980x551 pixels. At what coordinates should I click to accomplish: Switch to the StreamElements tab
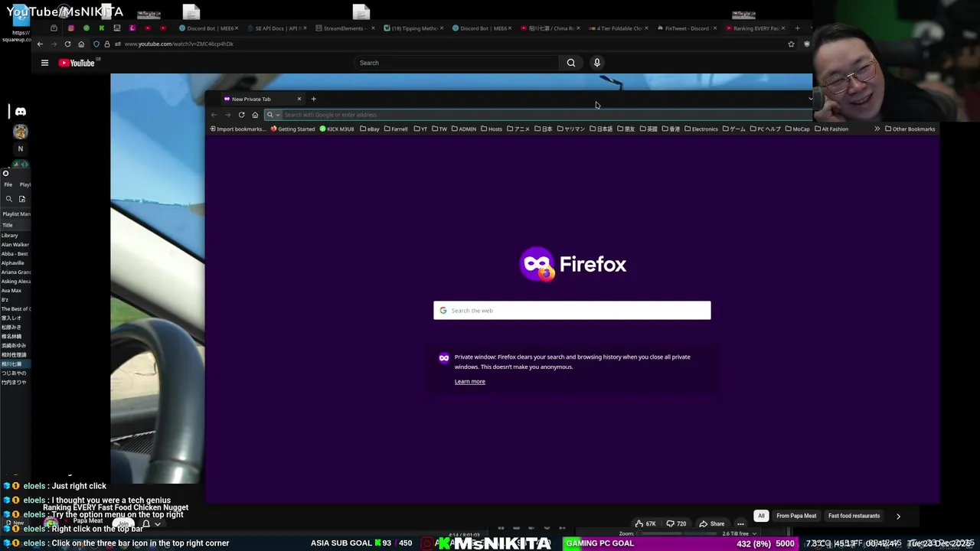(343, 28)
